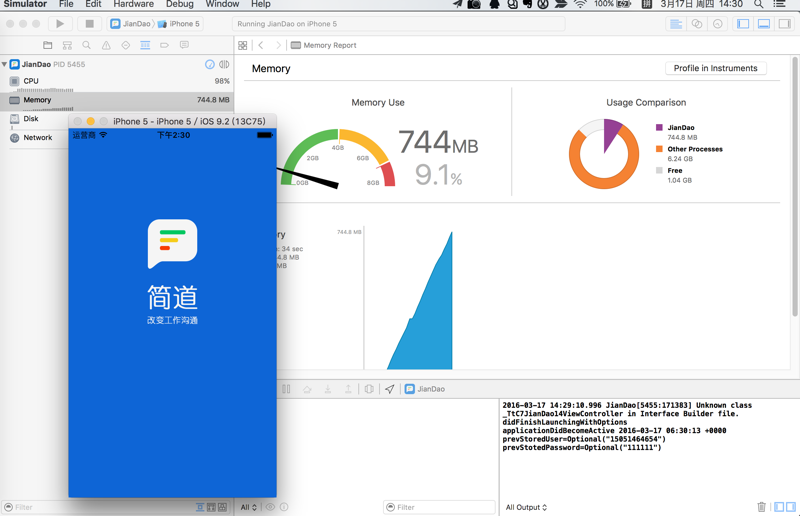Go back with the left chevron
This screenshot has height=516, width=800.
(x=261, y=45)
